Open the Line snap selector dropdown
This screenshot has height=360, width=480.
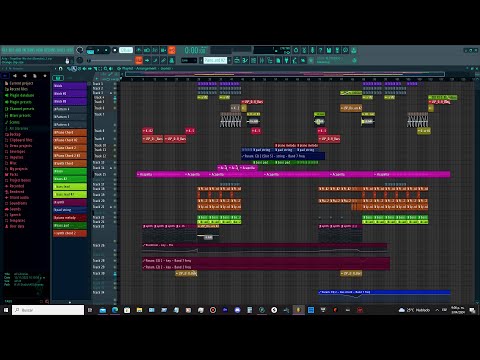[189, 60]
